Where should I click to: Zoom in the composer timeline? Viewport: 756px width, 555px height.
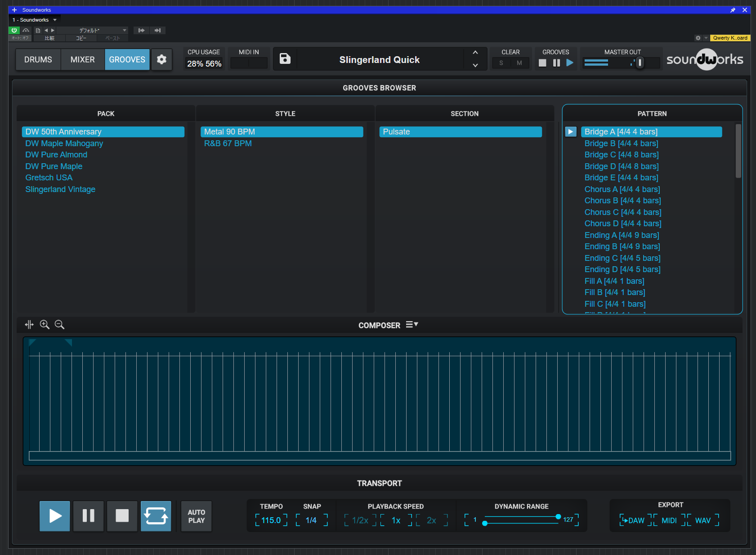pos(45,325)
